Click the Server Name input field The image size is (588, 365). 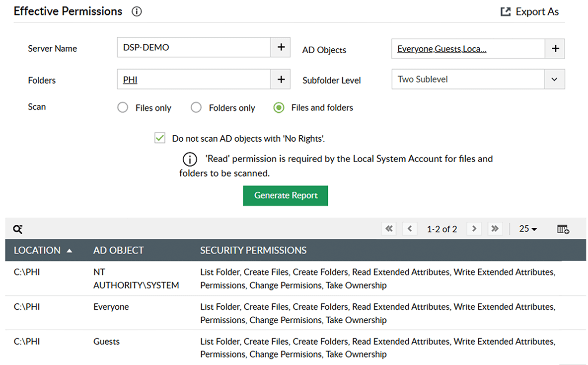coord(194,48)
